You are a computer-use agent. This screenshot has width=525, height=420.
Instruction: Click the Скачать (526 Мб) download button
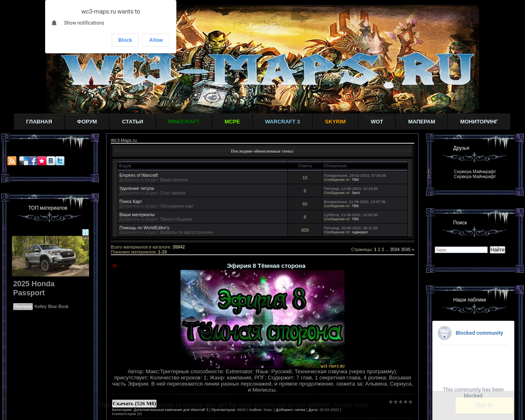pos(135,404)
